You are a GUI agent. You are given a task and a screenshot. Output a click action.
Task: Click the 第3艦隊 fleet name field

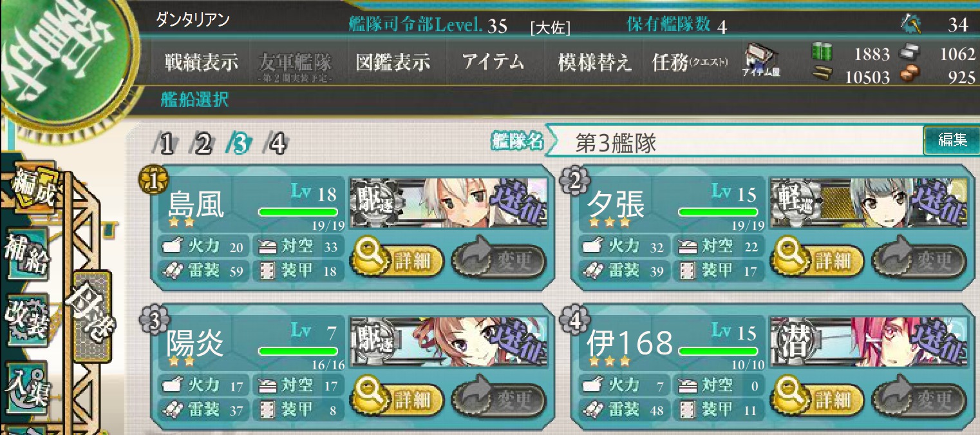point(735,142)
